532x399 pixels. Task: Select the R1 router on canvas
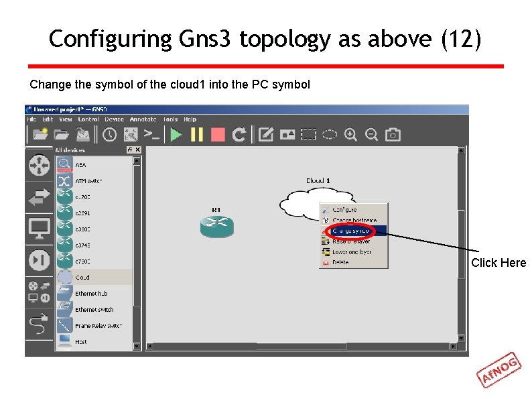217,227
